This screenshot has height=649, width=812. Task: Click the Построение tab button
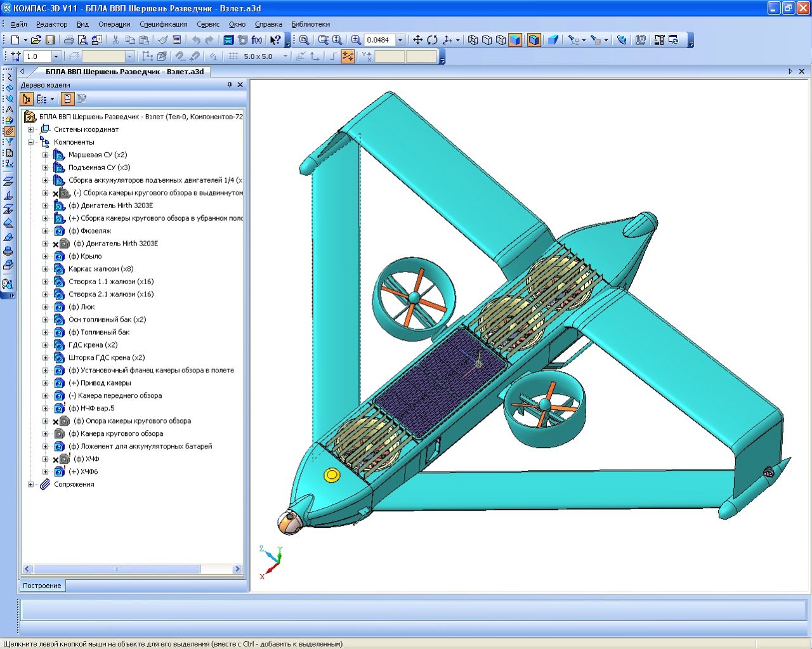pyautogui.click(x=42, y=586)
